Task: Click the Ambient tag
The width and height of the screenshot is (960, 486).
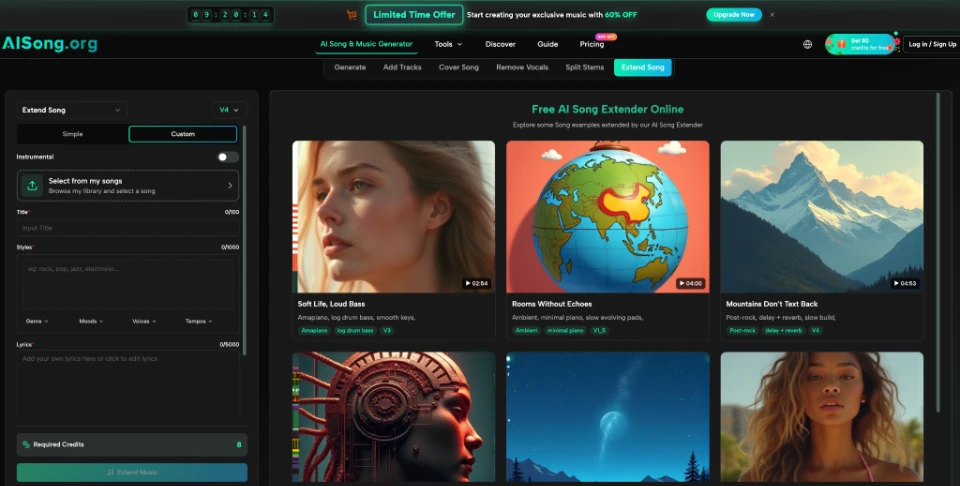Action: (x=526, y=331)
